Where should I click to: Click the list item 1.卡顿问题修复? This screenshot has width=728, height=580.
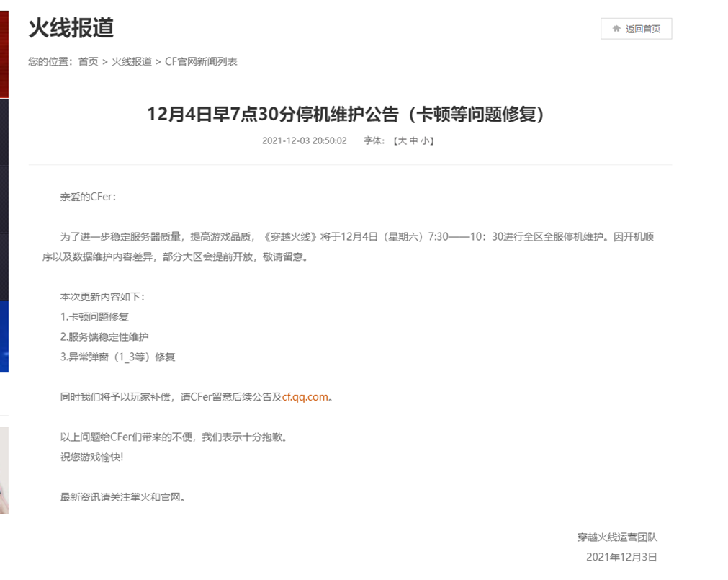[x=95, y=317]
